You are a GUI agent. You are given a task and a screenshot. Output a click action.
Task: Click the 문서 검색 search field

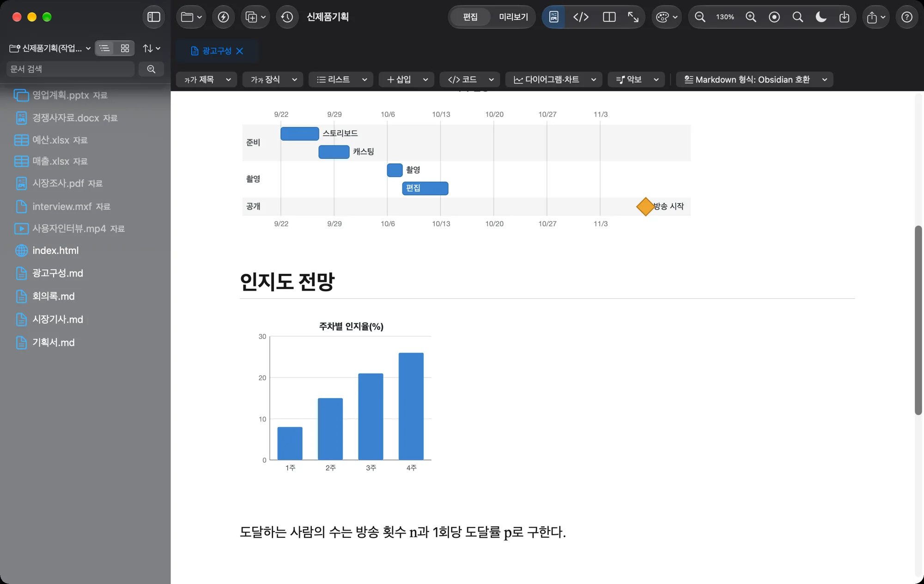tap(71, 69)
